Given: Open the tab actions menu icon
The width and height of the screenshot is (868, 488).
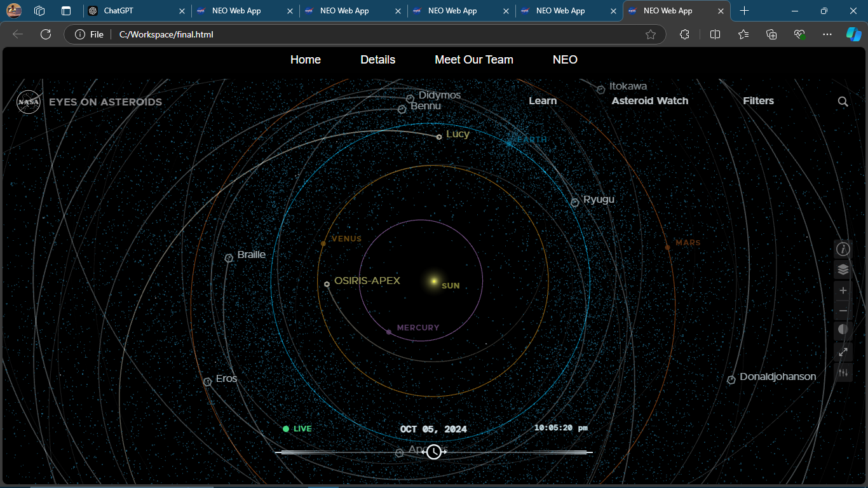Looking at the screenshot, I should tap(65, 11).
